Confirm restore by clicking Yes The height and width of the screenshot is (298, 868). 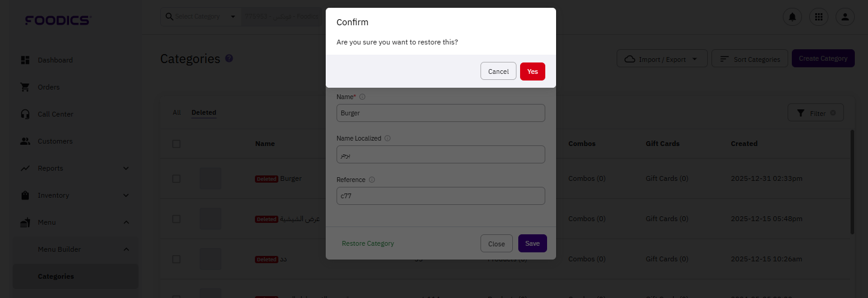click(532, 71)
